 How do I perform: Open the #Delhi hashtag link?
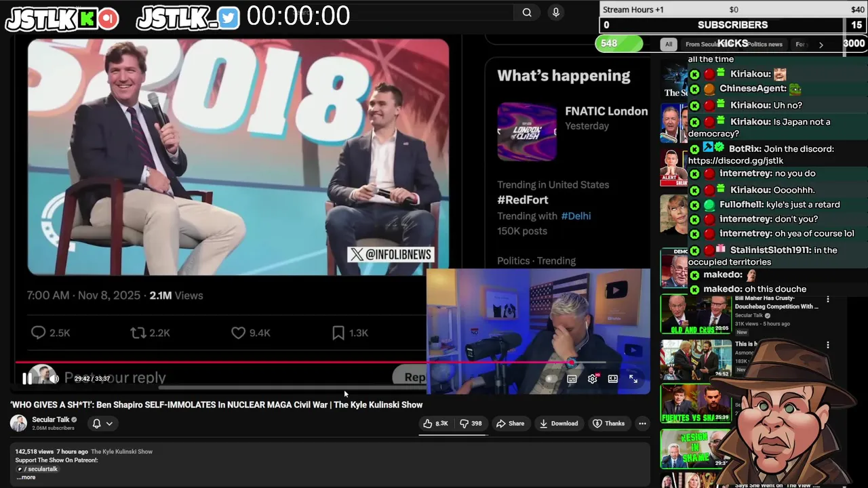click(x=576, y=216)
